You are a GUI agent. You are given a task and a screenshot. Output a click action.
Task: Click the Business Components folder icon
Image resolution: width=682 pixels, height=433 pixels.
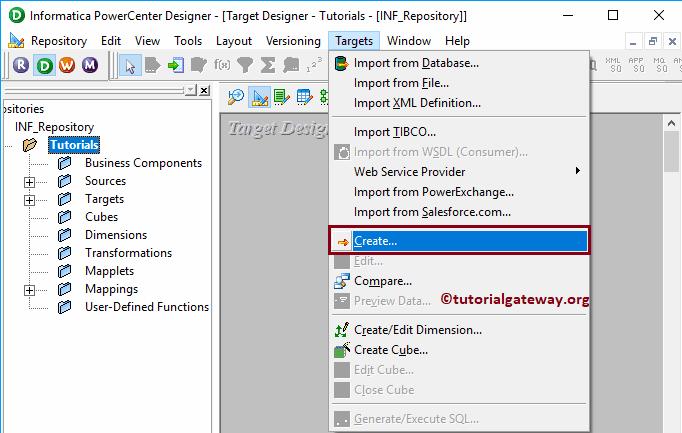[65, 163]
